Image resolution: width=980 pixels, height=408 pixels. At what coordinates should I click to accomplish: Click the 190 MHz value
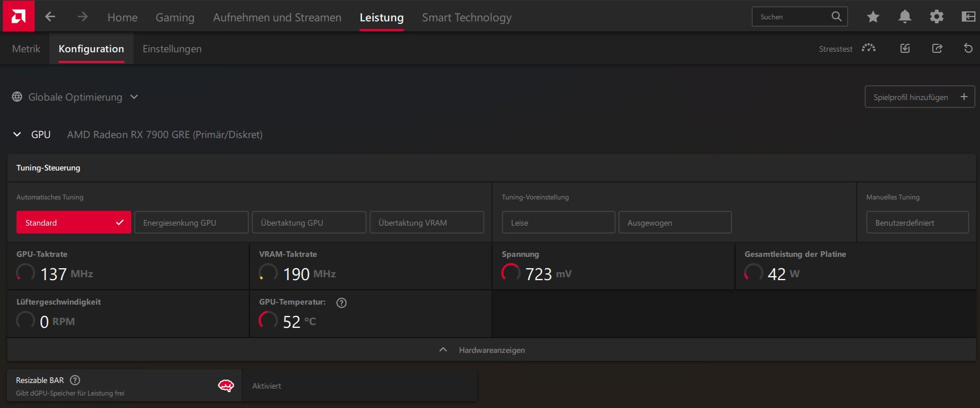pyautogui.click(x=309, y=274)
